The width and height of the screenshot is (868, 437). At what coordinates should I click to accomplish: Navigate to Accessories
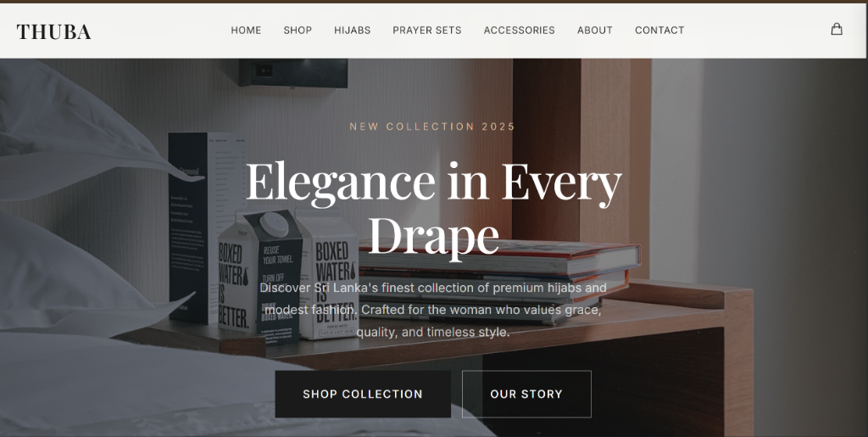[x=520, y=31]
